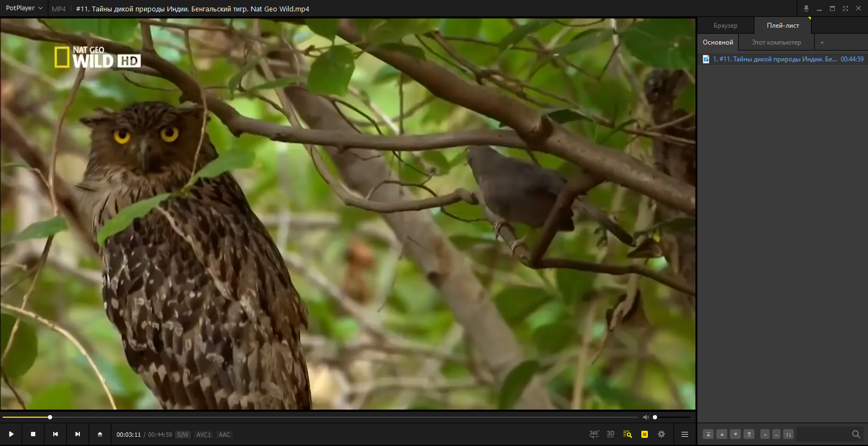Move selected item to top of playlist

(708, 434)
